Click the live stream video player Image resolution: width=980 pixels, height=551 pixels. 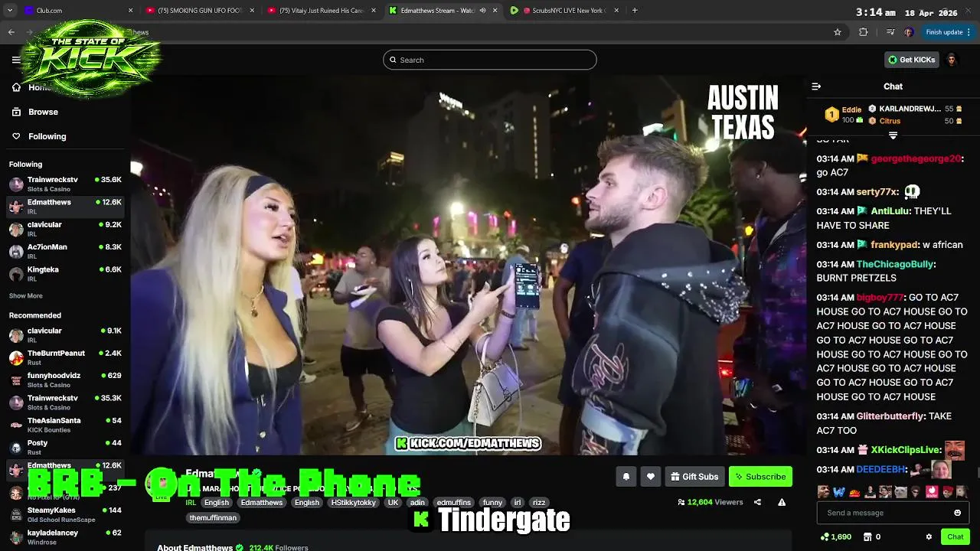[467, 265]
